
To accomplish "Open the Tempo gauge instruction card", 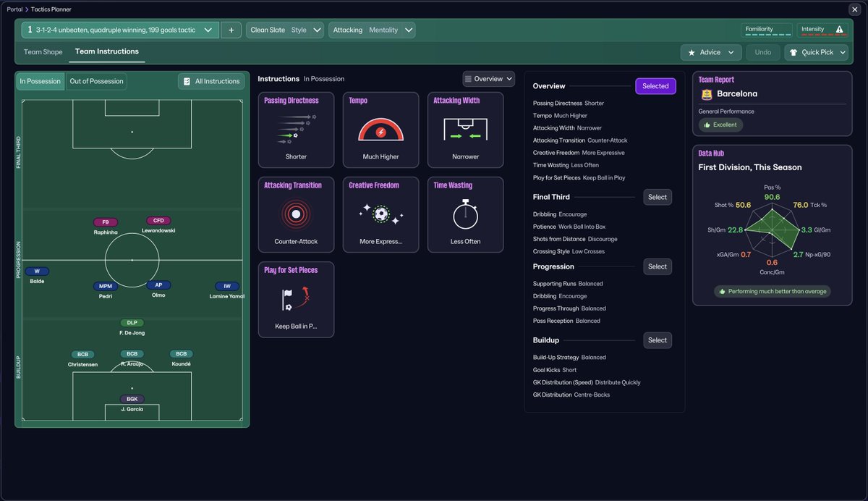I will [380, 130].
